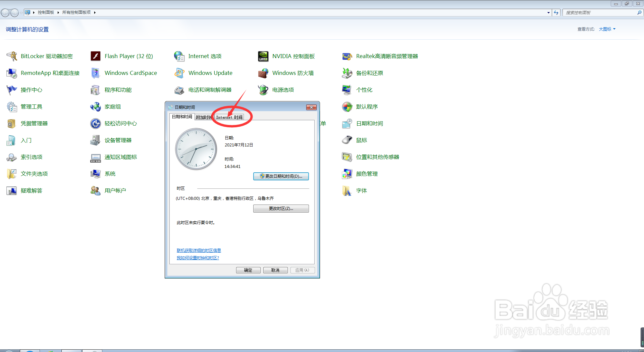The height and width of the screenshot is (352, 644).
Task: Switch to 附加时钟 tab
Action: 204,117
